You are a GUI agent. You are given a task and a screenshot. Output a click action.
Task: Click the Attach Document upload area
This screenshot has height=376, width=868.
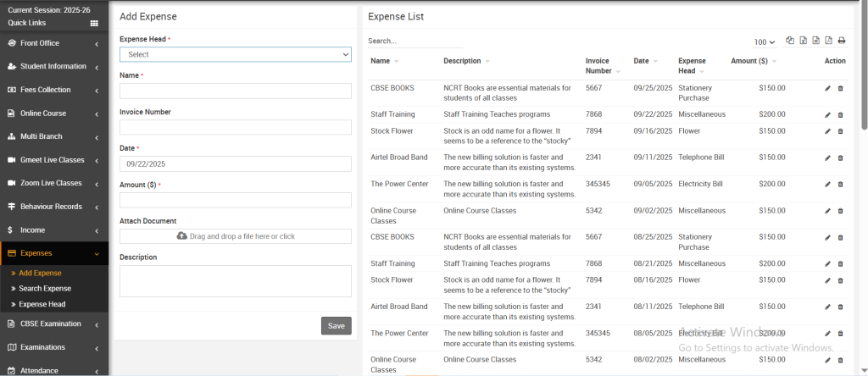tap(235, 236)
